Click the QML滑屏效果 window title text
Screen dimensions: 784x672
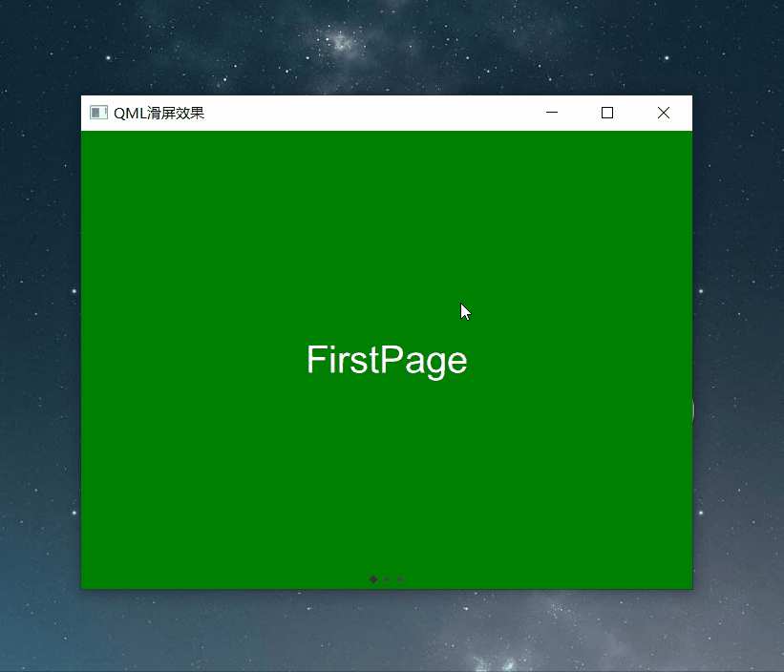[x=159, y=113]
